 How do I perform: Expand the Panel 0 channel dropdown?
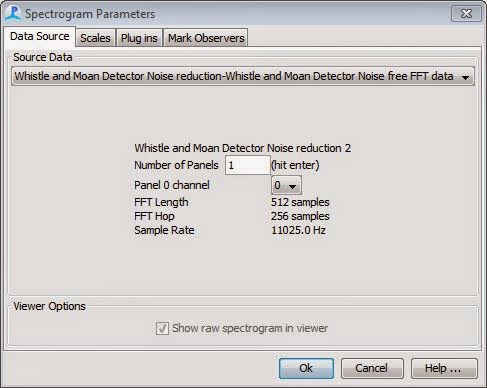286,185
